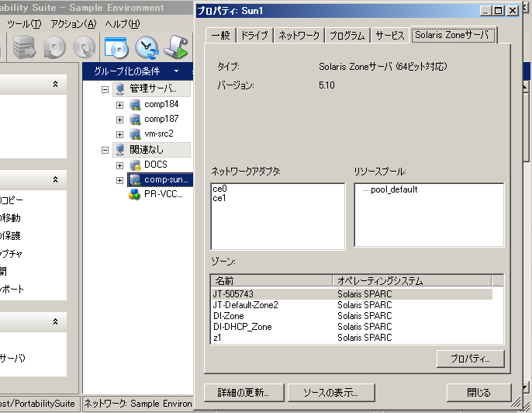This screenshot has height=413, width=532.
Task: Click the 保護 task link in left panel
Action: click(x=10, y=236)
